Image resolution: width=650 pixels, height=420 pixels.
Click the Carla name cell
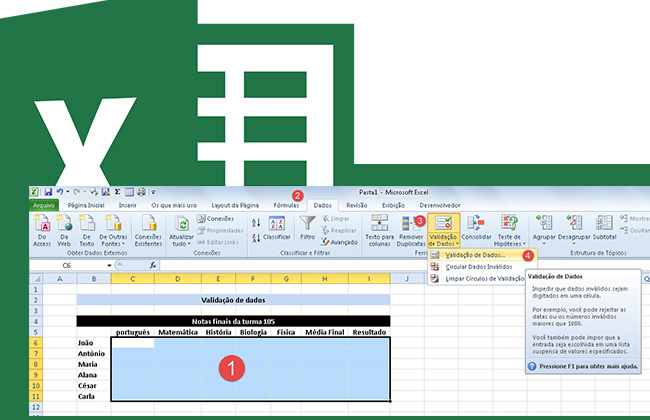point(94,396)
